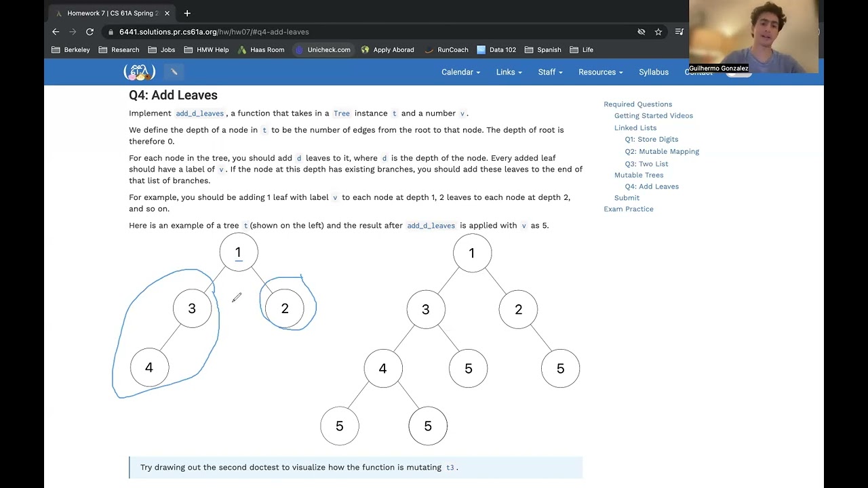Jump to Submit in the sidebar

627,198
